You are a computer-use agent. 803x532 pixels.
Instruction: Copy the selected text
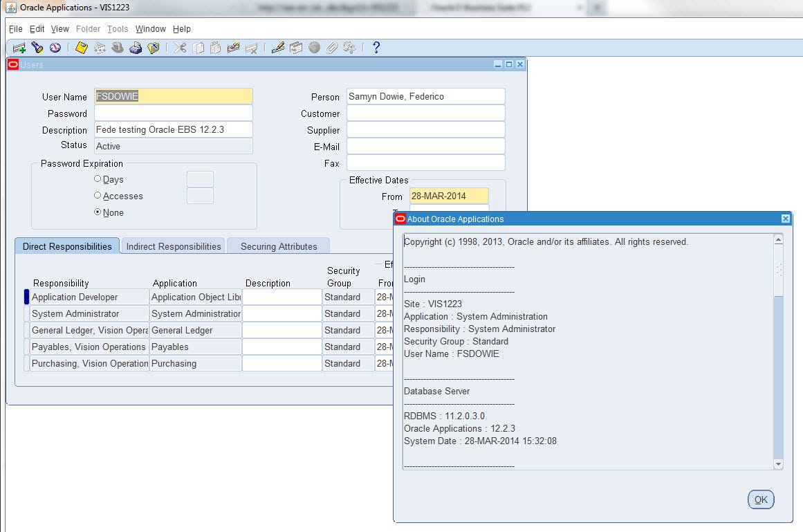pyautogui.click(x=197, y=48)
